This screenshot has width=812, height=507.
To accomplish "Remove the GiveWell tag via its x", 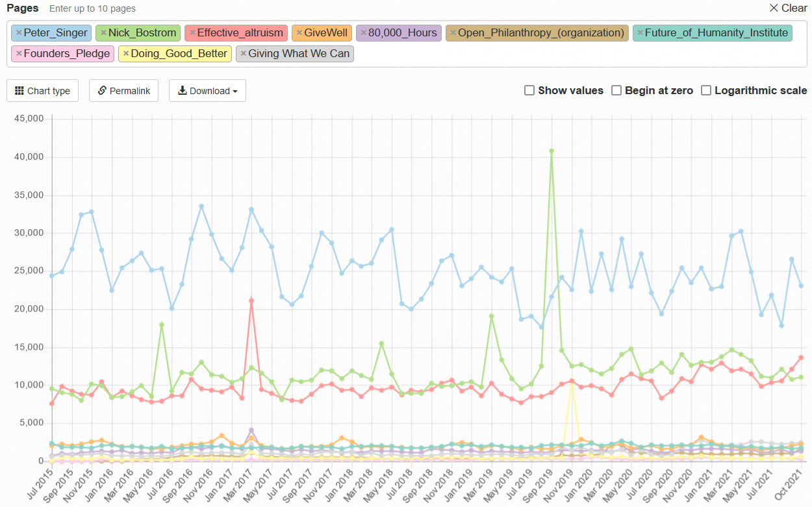I will (x=299, y=32).
